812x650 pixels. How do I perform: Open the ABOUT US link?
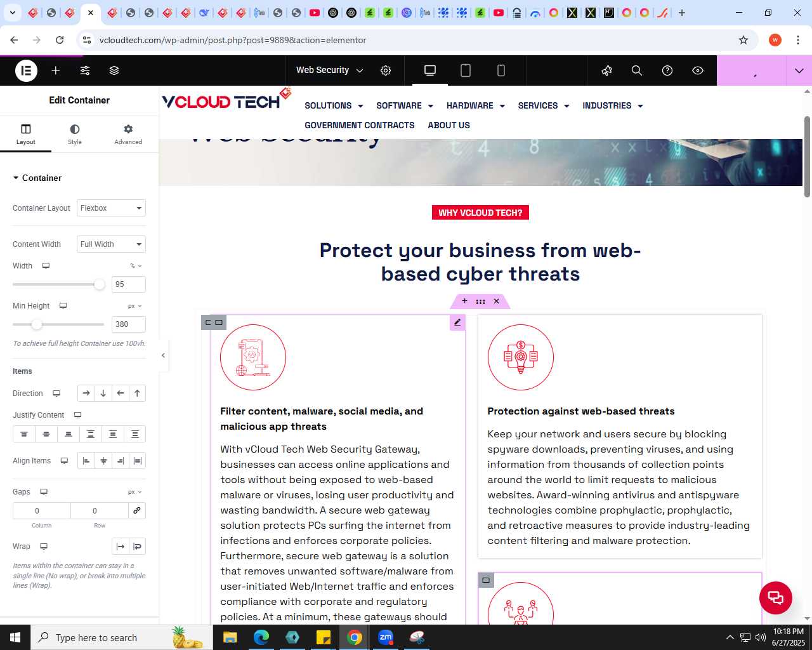(449, 125)
